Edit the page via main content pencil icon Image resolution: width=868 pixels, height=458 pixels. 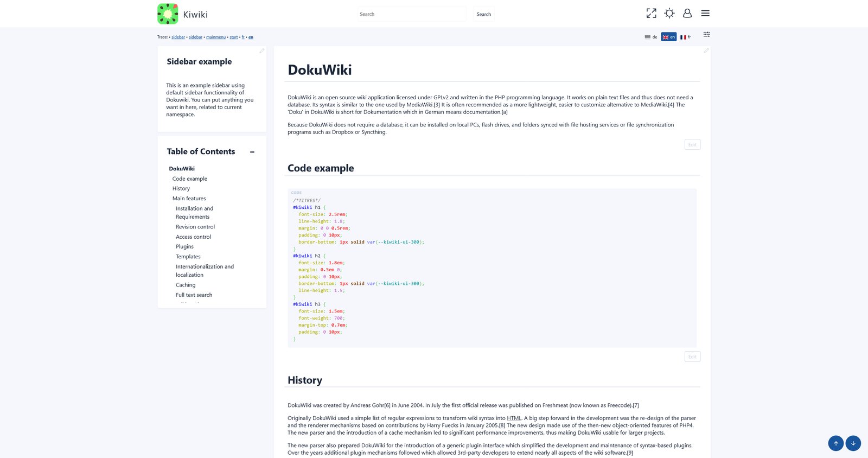pos(706,50)
